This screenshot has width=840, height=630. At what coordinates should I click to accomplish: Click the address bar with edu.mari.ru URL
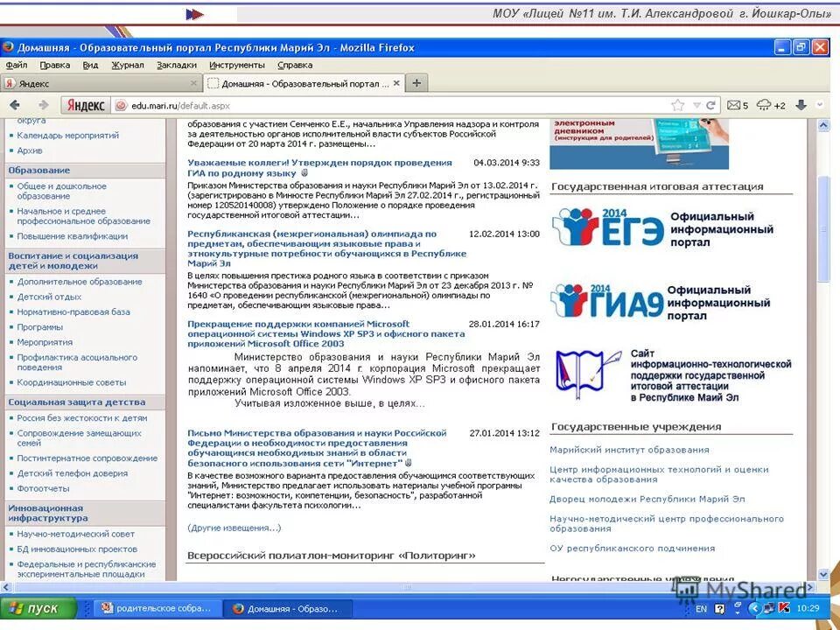pos(396,106)
